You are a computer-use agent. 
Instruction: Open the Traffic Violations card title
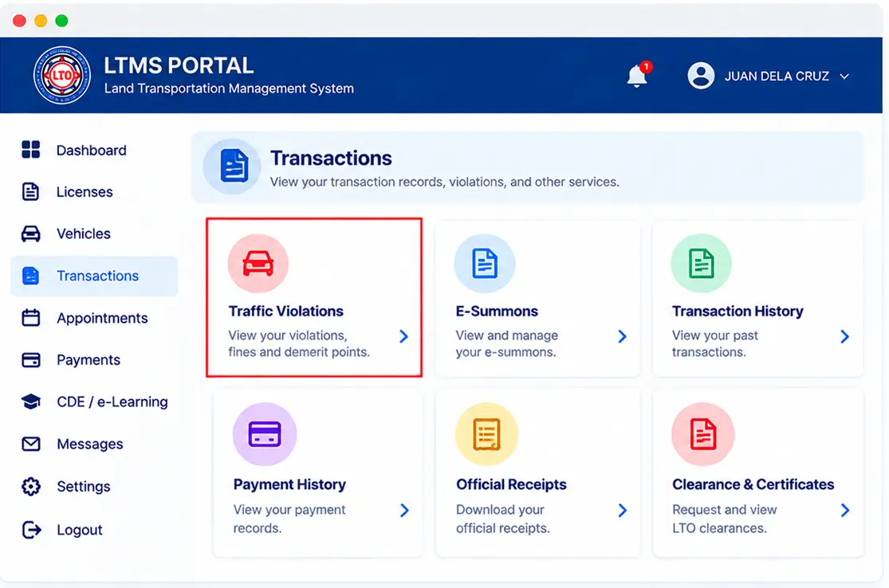pos(285,311)
